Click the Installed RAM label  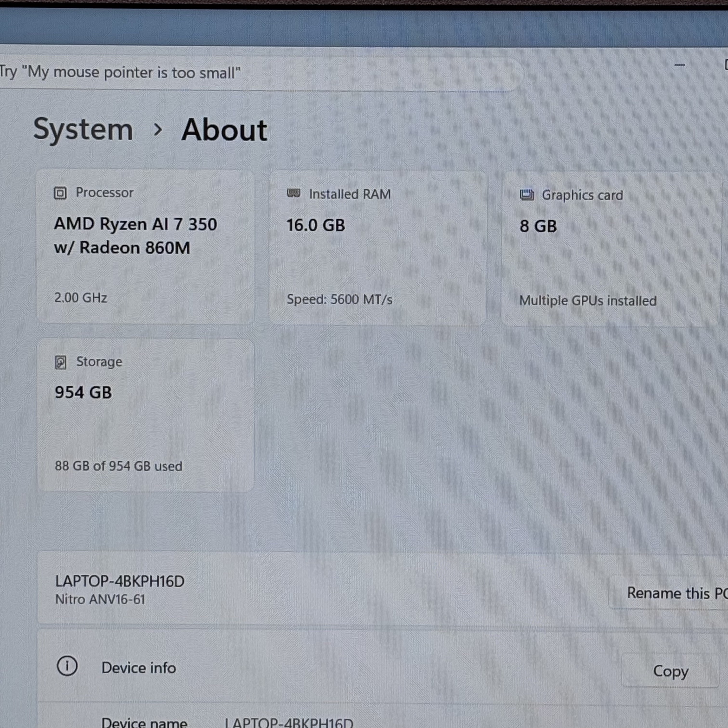coord(350,194)
